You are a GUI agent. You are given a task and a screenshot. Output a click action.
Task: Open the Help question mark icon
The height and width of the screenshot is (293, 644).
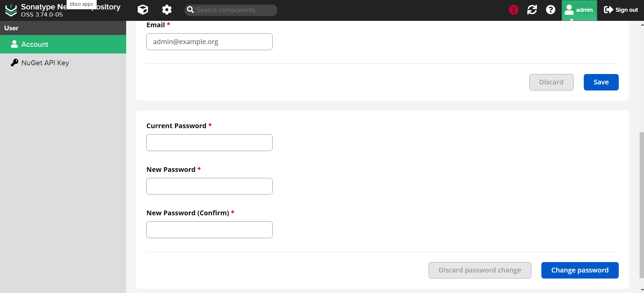pos(550,10)
